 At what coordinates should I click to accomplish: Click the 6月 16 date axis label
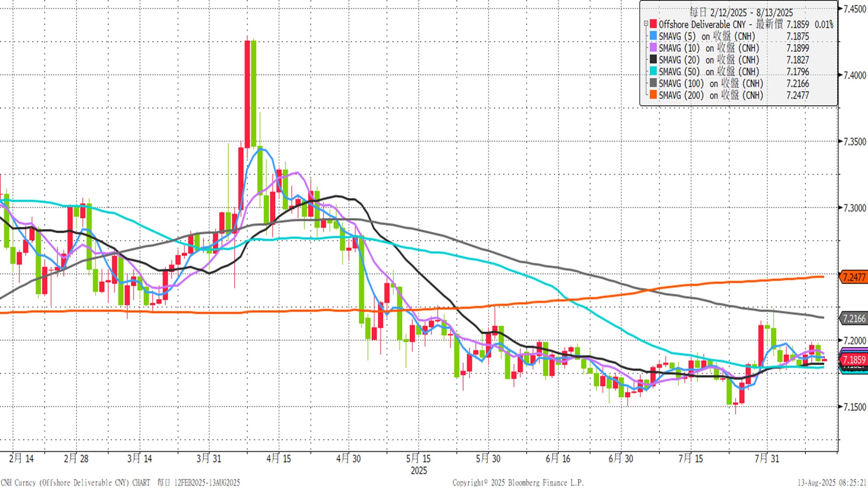[x=558, y=458]
